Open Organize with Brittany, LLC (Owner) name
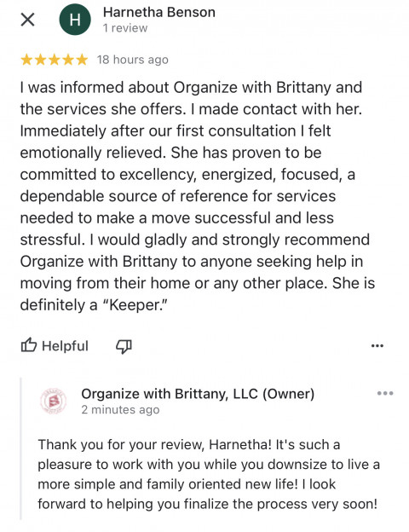The width and height of the screenshot is (409, 532). 198,394
